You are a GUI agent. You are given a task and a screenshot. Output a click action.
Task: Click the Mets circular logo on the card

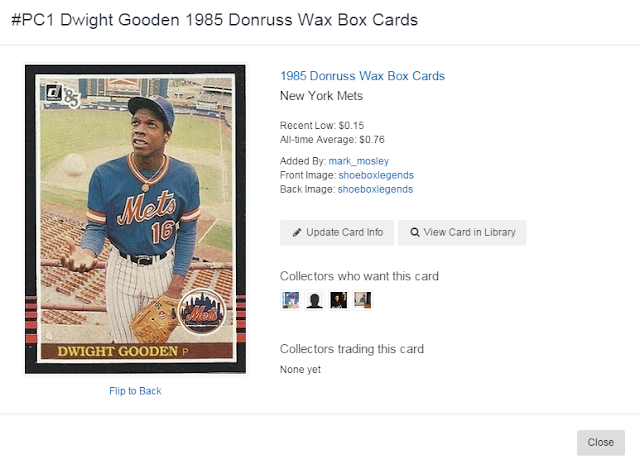click(202, 313)
